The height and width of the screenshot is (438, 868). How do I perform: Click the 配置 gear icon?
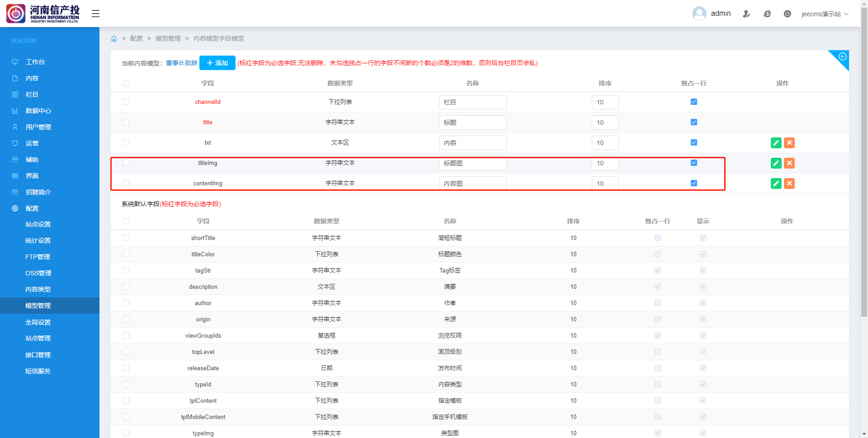[15, 208]
